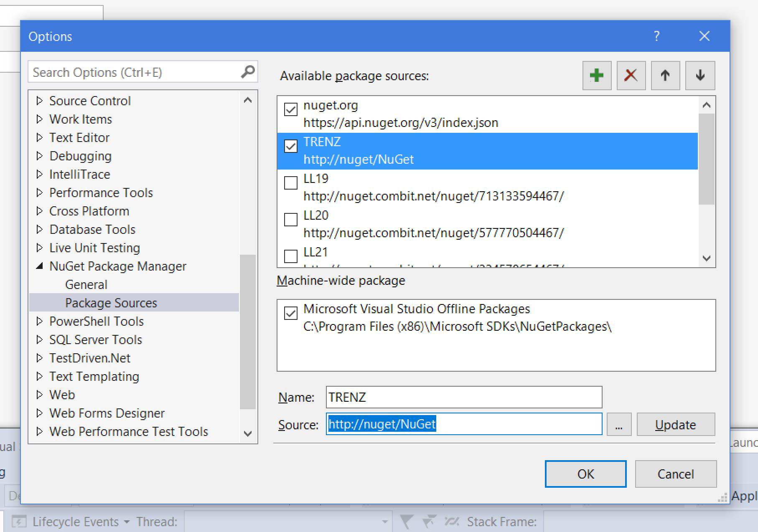Move selected package source down

[700, 76]
